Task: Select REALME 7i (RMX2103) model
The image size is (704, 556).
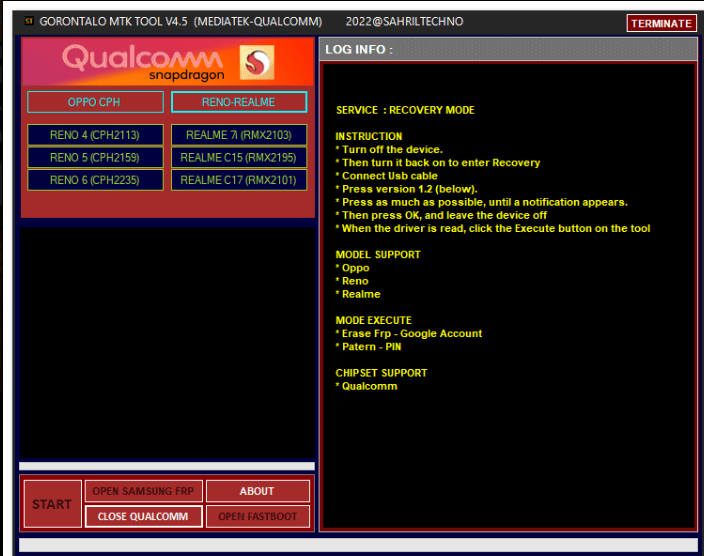Action: [239, 135]
